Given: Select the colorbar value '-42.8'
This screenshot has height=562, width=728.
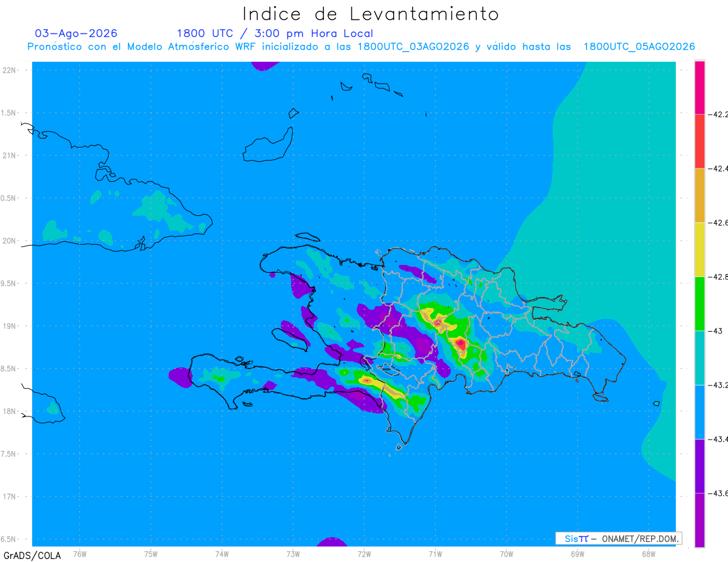Looking at the screenshot, I should (718, 277).
